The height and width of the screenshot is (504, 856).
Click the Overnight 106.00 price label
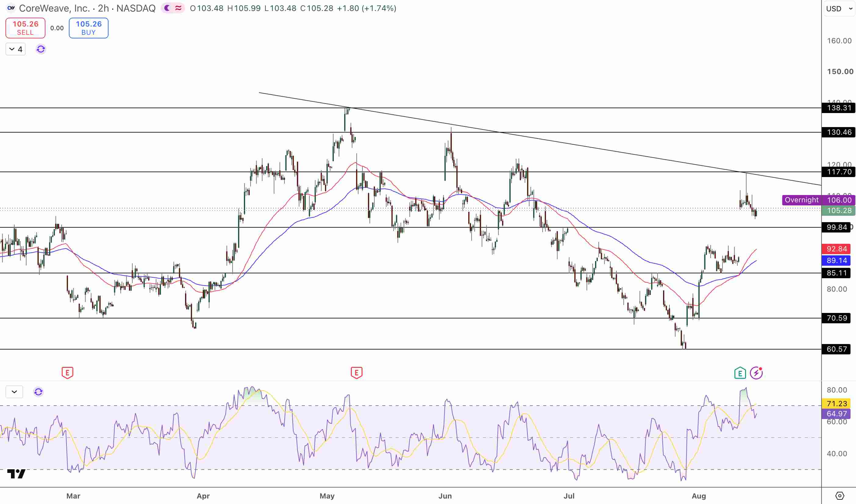[819, 200]
